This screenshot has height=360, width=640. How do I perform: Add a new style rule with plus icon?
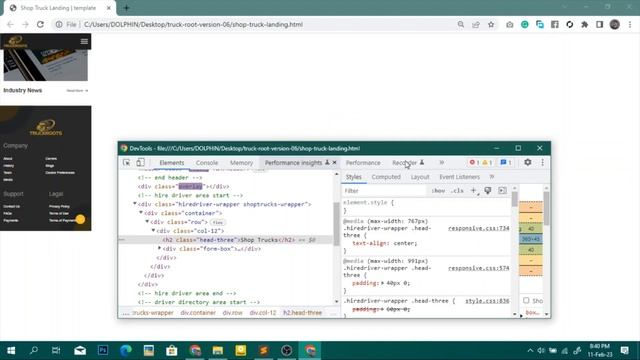[473, 191]
